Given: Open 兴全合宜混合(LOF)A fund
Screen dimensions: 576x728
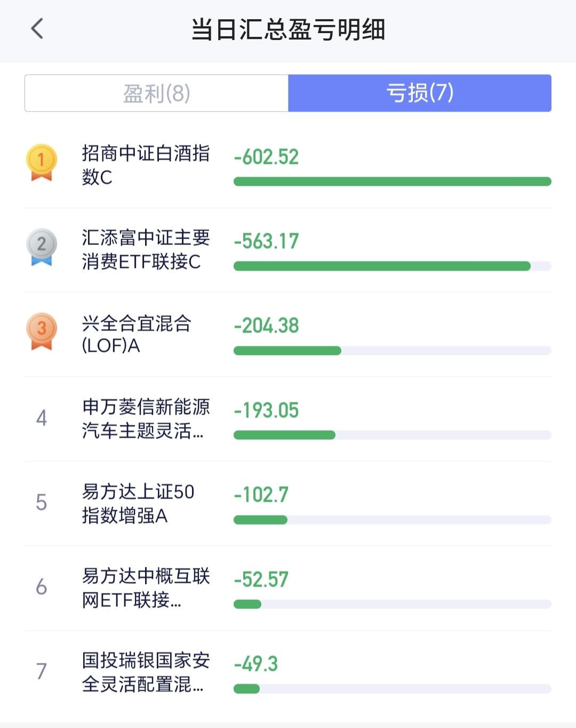Looking at the screenshot, I should (137, 334).
